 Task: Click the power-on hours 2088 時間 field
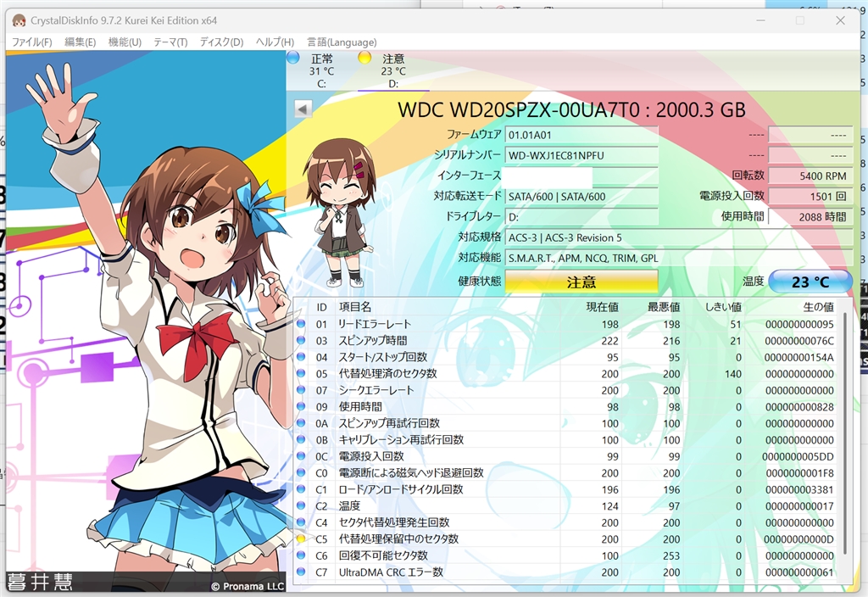point(810,217)
